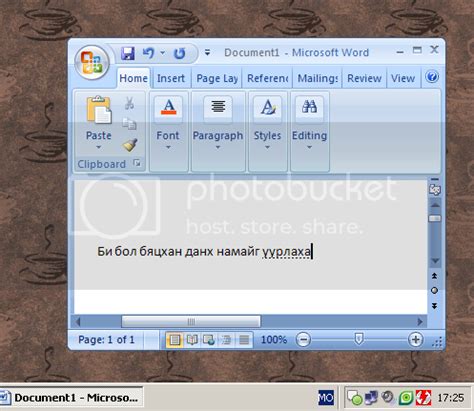Switch to Full Screen Reading view

point(192,340)
